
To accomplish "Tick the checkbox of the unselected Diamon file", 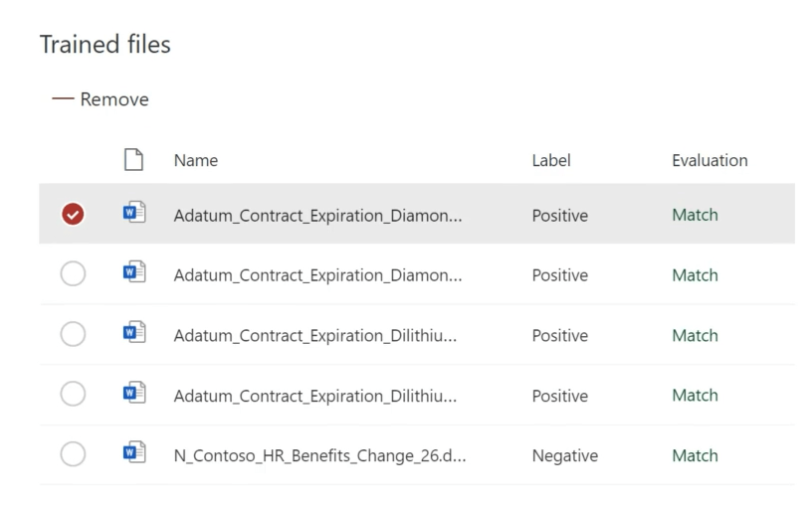I will (73, 273).
